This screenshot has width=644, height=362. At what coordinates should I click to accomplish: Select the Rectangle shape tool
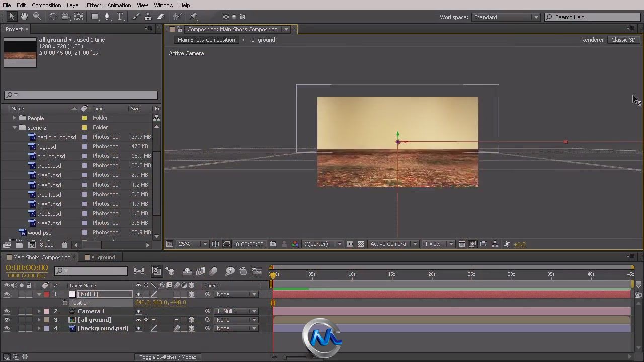95,17
